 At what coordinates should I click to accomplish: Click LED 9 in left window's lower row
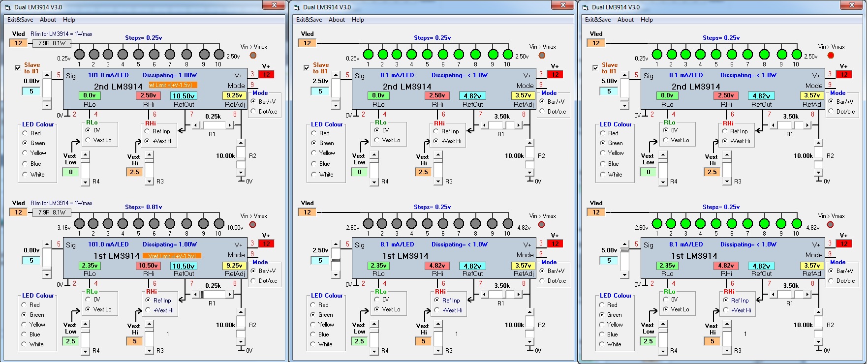click(204, 223)
